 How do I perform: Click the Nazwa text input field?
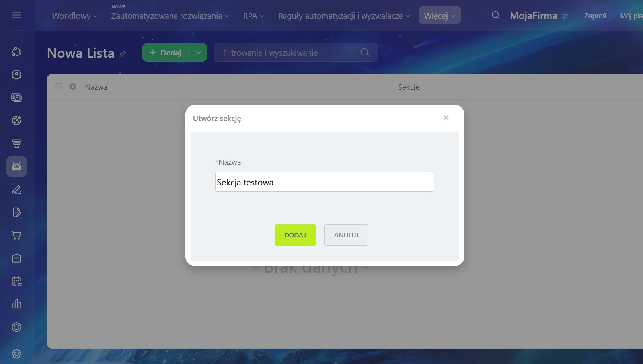point(324,182)
